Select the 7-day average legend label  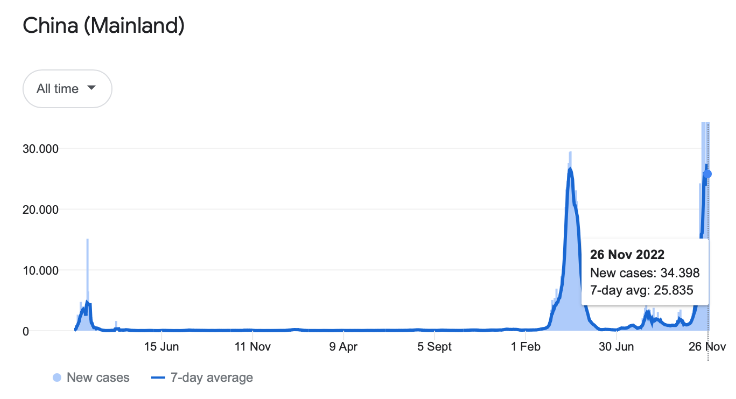click(x=212, y=378)
